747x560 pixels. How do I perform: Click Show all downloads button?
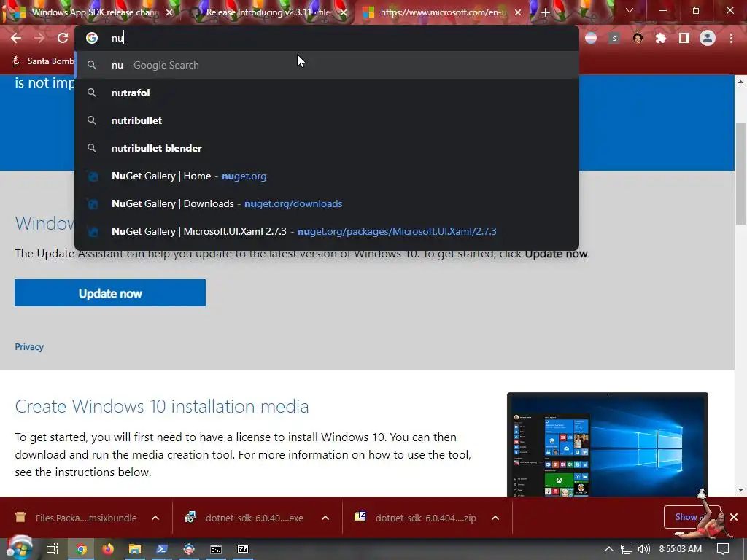tap(692, 517)
